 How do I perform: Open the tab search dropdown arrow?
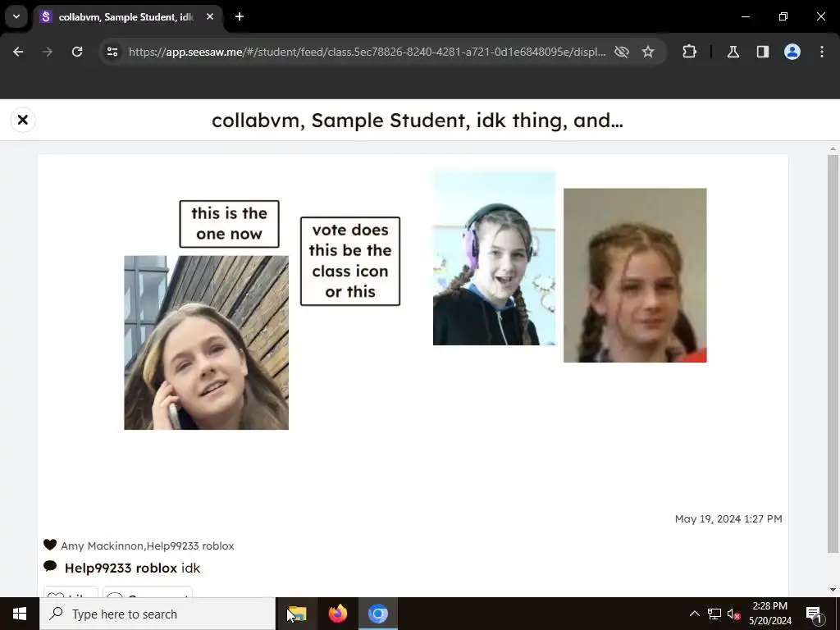(x=16, y=16)
